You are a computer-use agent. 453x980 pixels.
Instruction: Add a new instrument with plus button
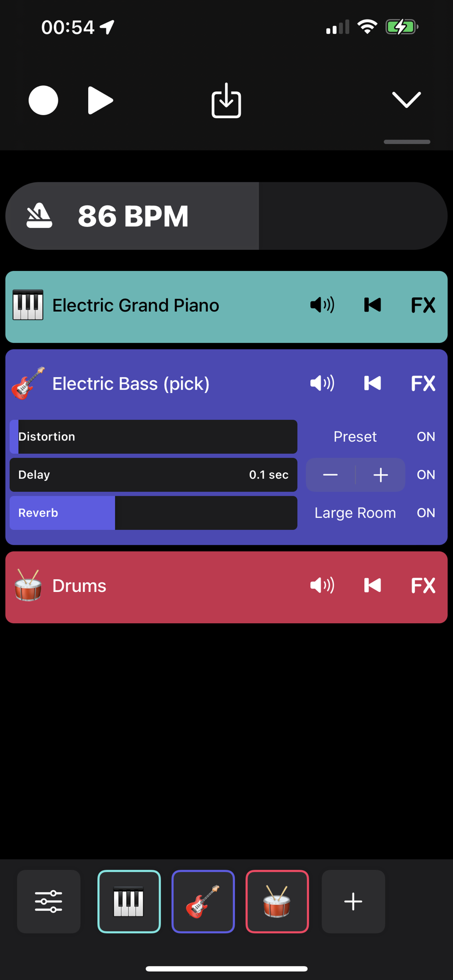pyautogui.click(x=353, y=902)
